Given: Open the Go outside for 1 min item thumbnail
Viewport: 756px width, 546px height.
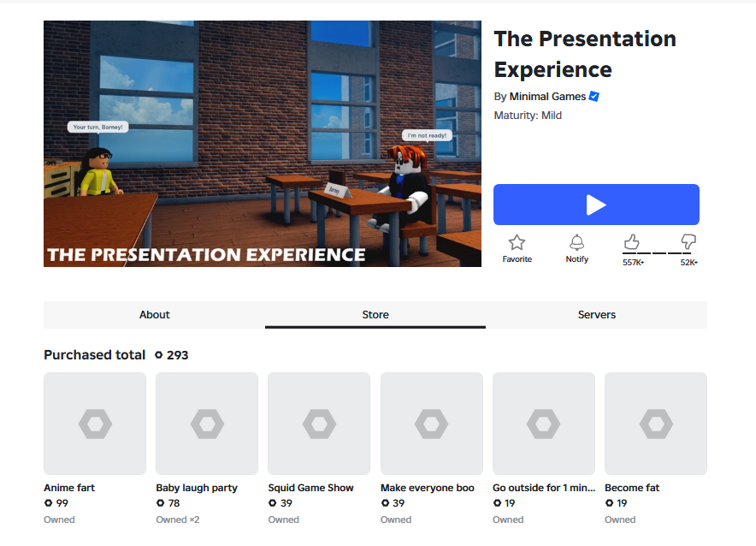Looking at the screenshot, I should coord(543,424).
